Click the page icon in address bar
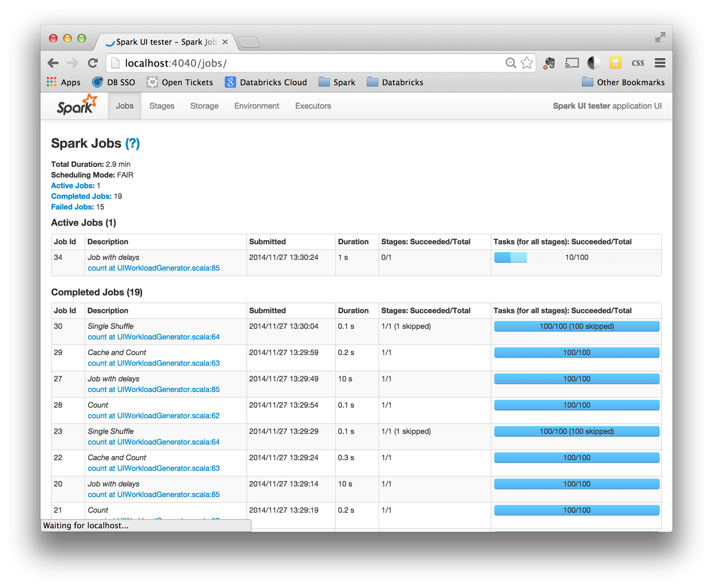This screenshot has width=713, height=588. (116, 63)
